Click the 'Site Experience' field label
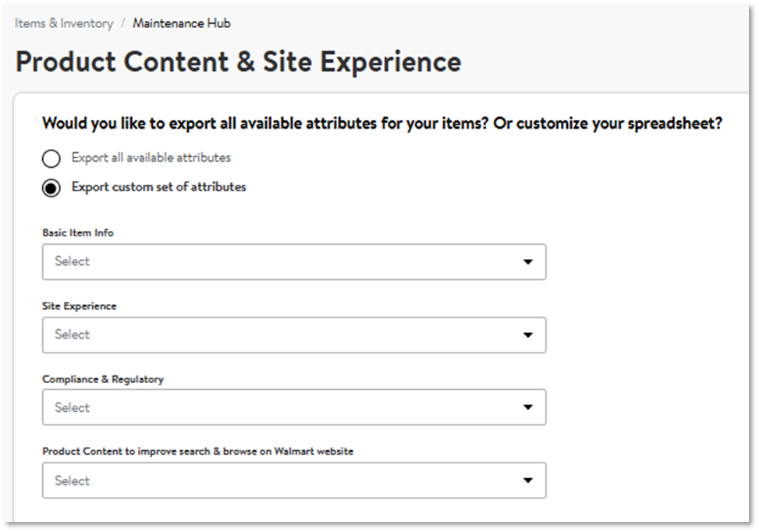This screenshot has height=532, width=759. (x=80, y=306)
